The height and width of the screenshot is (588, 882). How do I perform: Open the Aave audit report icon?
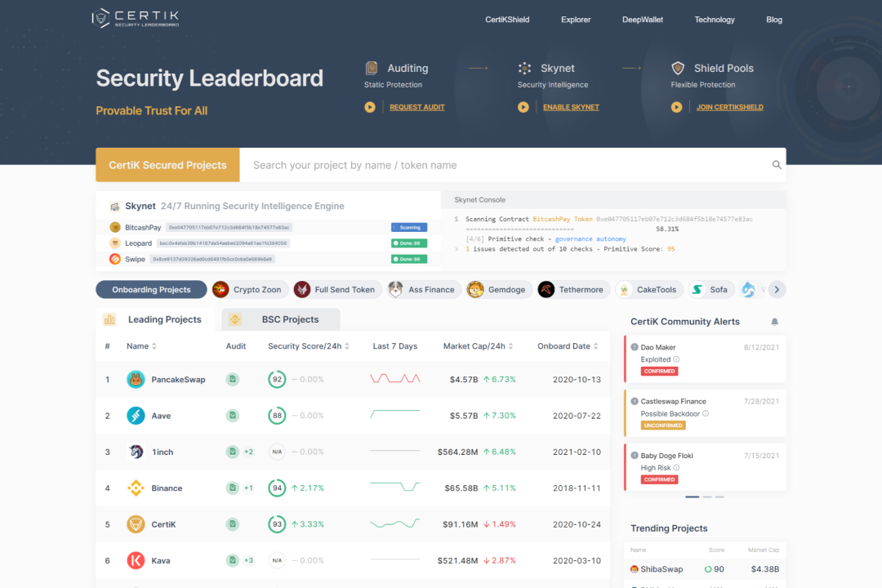coord(232,416)
